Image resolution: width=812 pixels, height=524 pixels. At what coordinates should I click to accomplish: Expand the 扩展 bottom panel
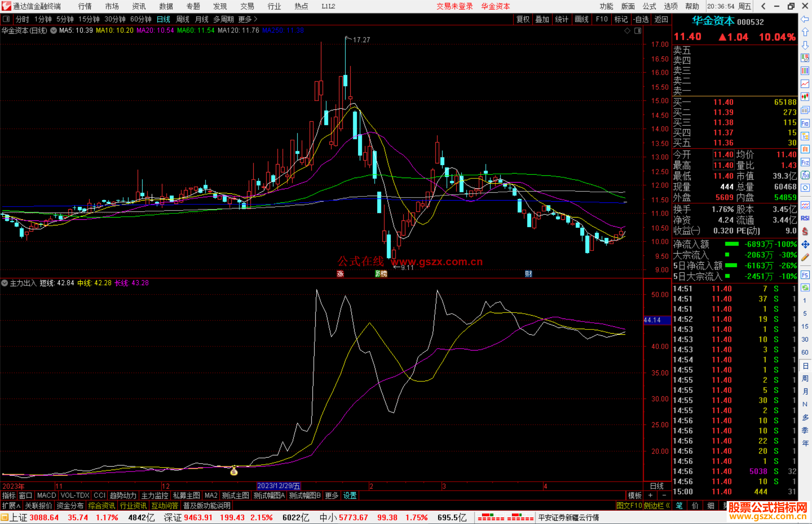click(x=11, y=506)
